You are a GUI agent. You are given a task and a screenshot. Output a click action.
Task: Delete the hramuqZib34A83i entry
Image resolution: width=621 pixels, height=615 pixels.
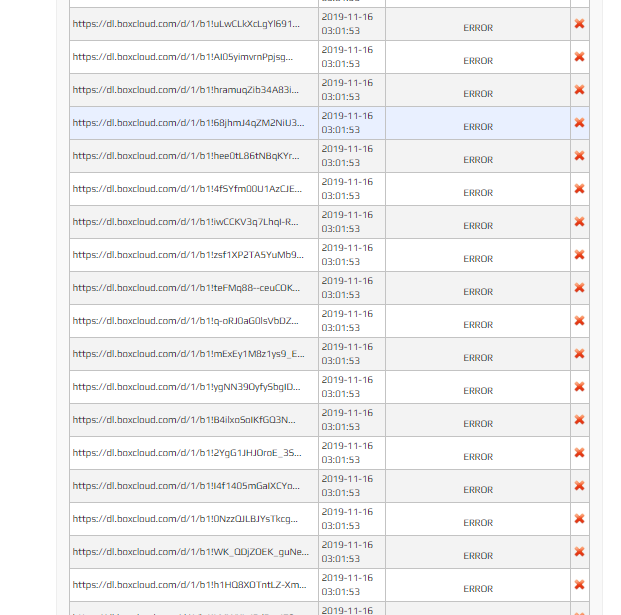point(579,90)
